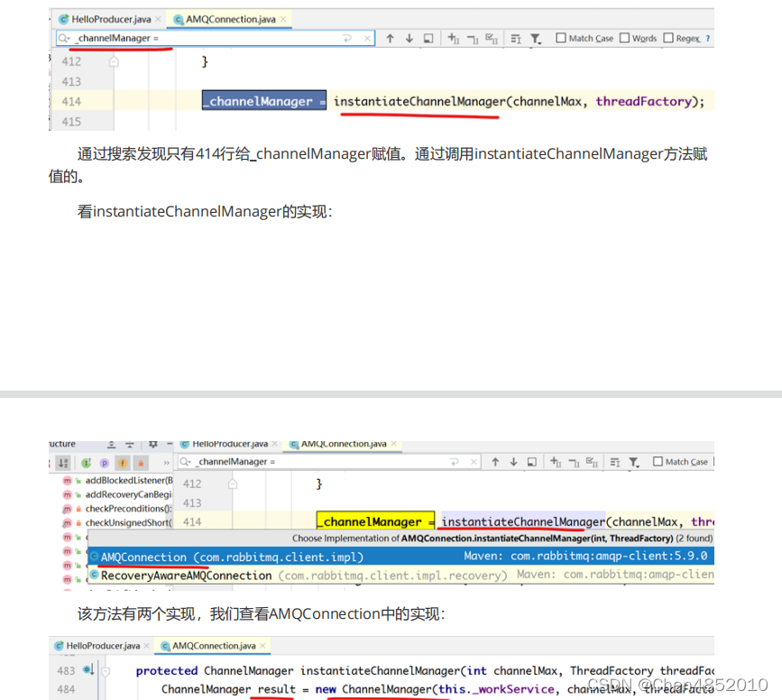The width and height of the screenshot is (782, 700).
Task: Go to previous occurrence in middle find bar
Action: pos(495,462)
